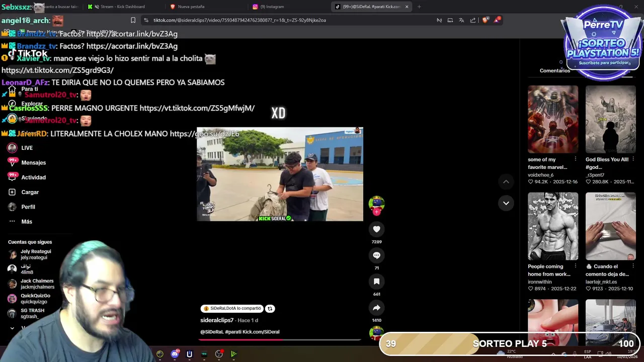Click the translate page icon in address bar
644x362 pixels.
pos(461,20)
